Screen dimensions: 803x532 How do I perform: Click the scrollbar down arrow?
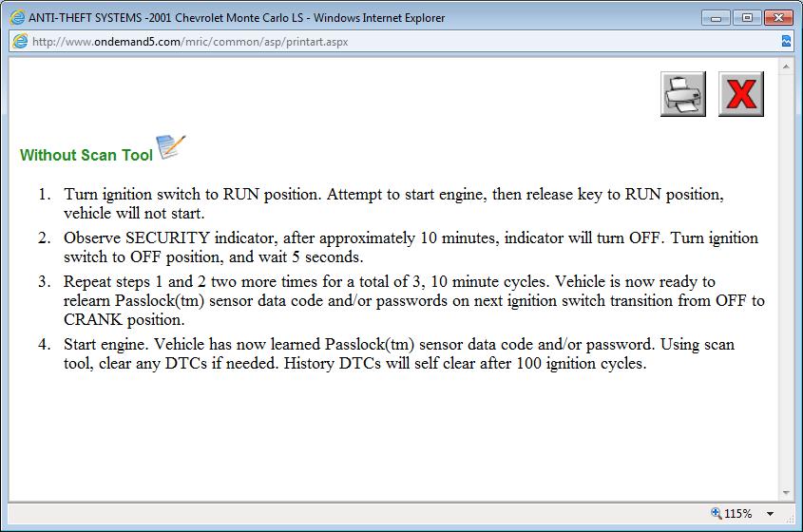click(x=786, y=493)
